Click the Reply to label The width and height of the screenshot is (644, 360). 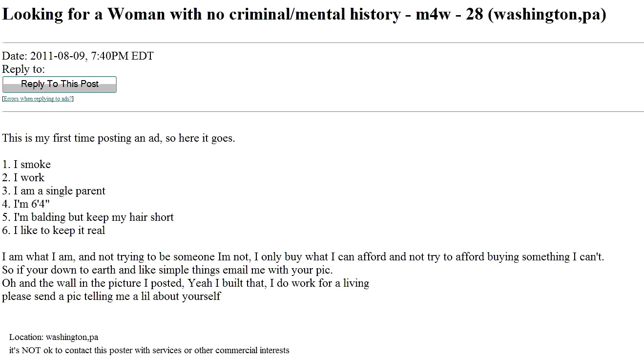point(23,69)
